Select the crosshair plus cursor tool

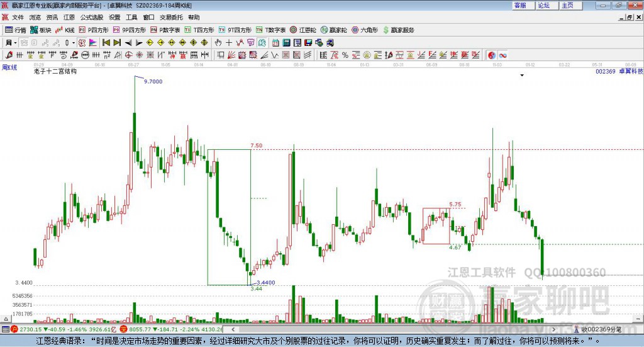(229, 43)
